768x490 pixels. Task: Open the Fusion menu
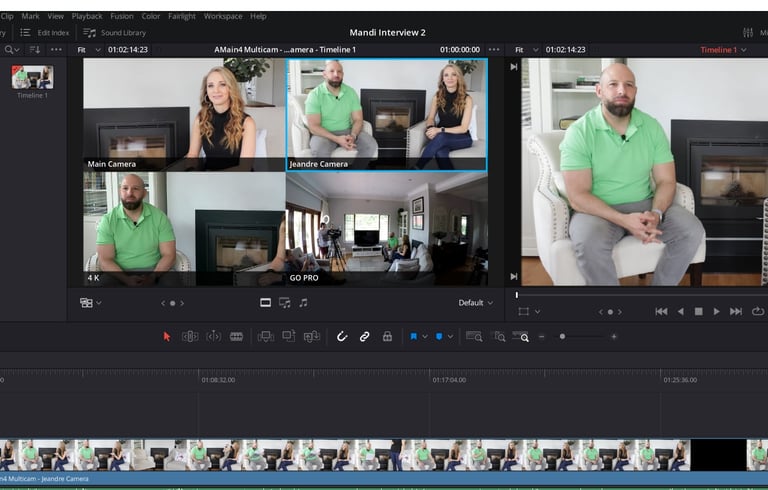tap(121, 16)
